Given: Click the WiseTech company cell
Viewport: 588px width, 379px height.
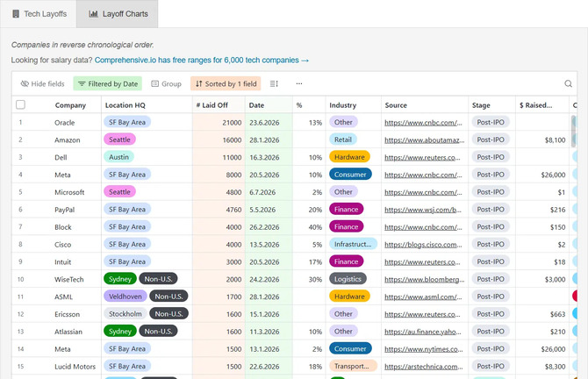Looking at the screenshot, I should [69, 279].
